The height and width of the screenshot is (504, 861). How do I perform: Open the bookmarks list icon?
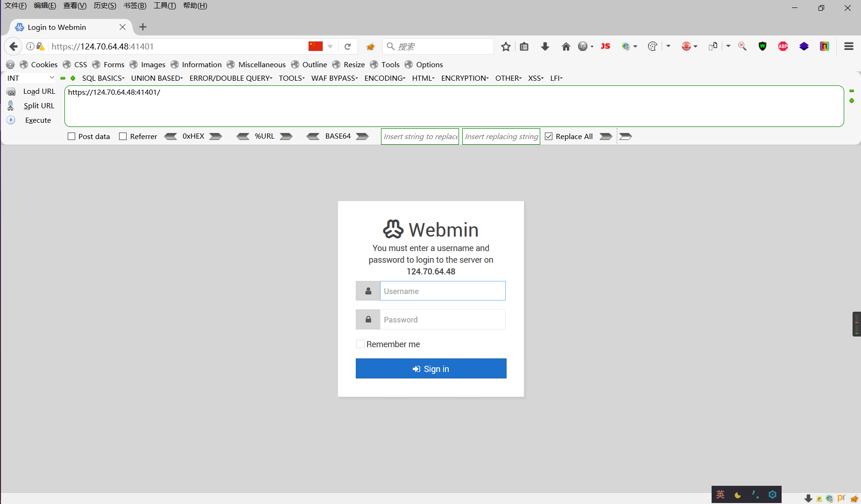pyautogui.click(x=524, y=47)
